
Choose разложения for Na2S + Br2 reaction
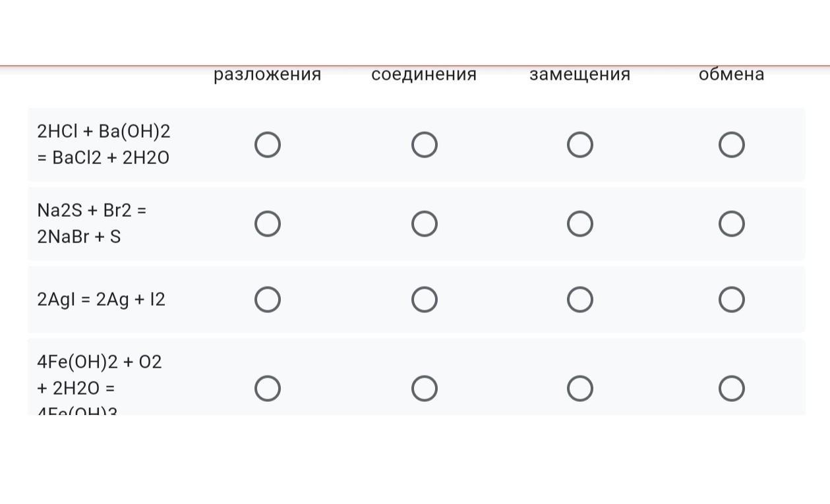pos(268,224)
